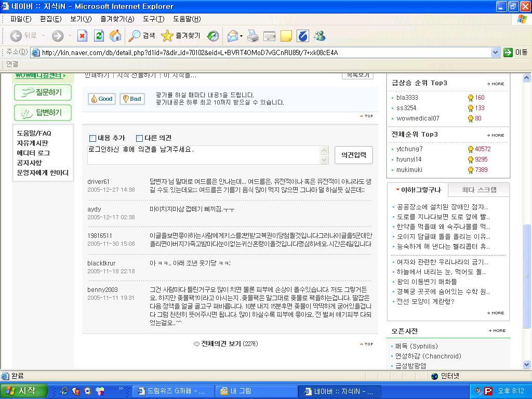Expand the Back button history dropdown arrow
Viewport: 532px width, 399px height.
pyautogui.click(x=44, y=36)
